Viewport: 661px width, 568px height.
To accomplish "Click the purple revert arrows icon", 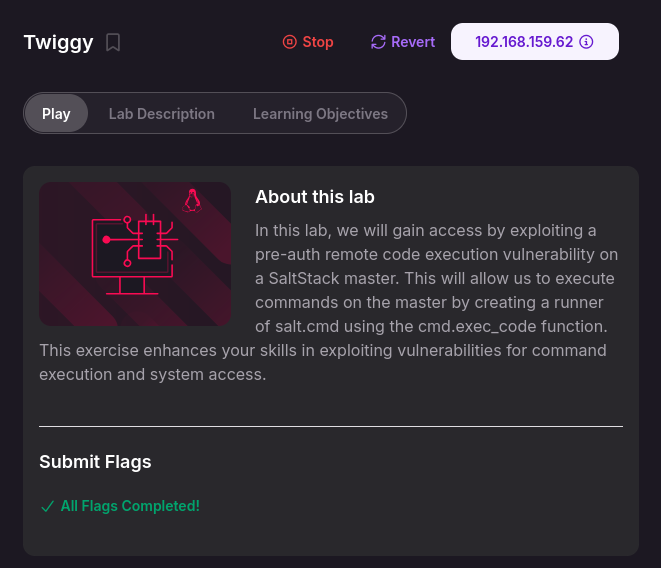I will (x=378, y=42).
